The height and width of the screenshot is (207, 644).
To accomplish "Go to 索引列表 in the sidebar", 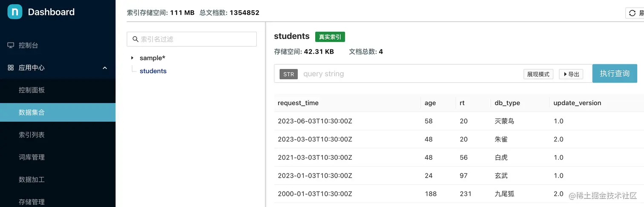I will pyautogui.click(x=32, y=135).
